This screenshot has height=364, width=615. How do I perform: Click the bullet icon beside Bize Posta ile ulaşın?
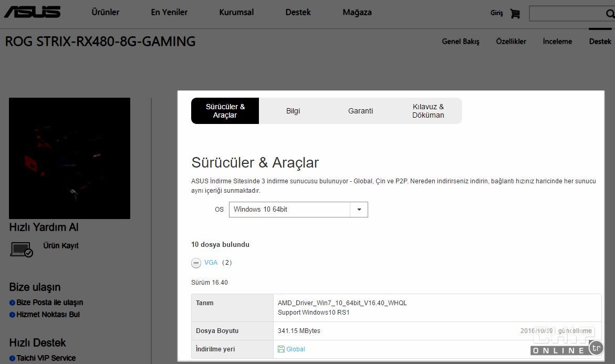click(x=12, y=303)
